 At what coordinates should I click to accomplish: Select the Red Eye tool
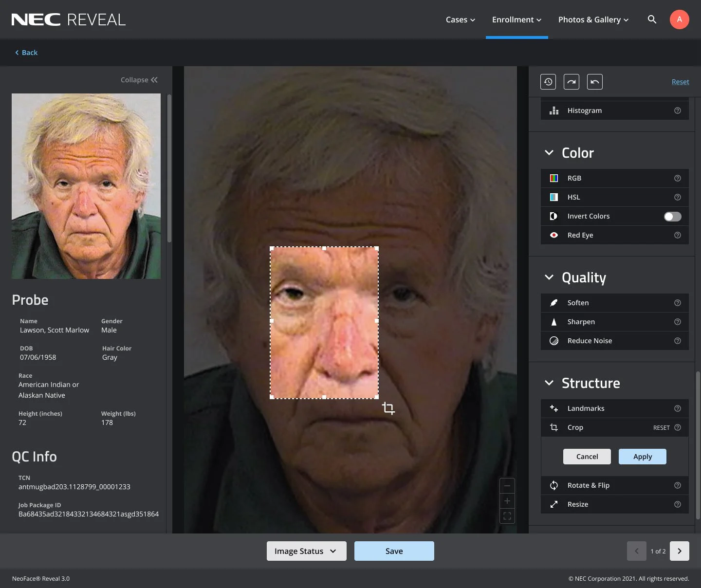(x=615, y=235)
